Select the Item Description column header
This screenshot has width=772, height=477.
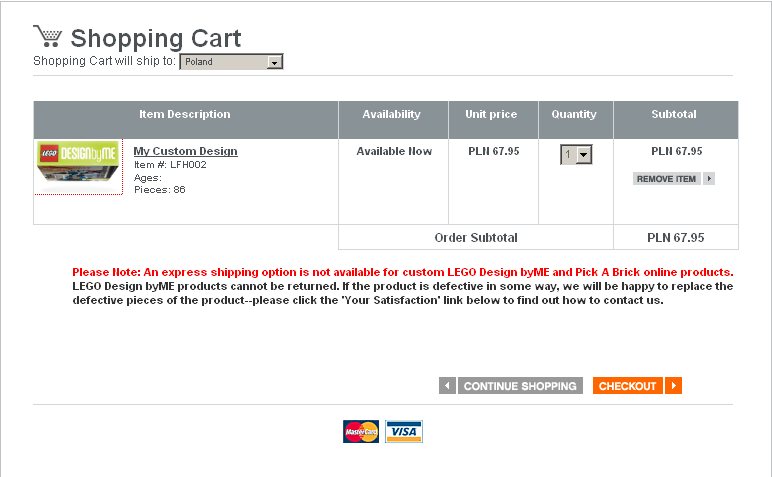[184, 115]
